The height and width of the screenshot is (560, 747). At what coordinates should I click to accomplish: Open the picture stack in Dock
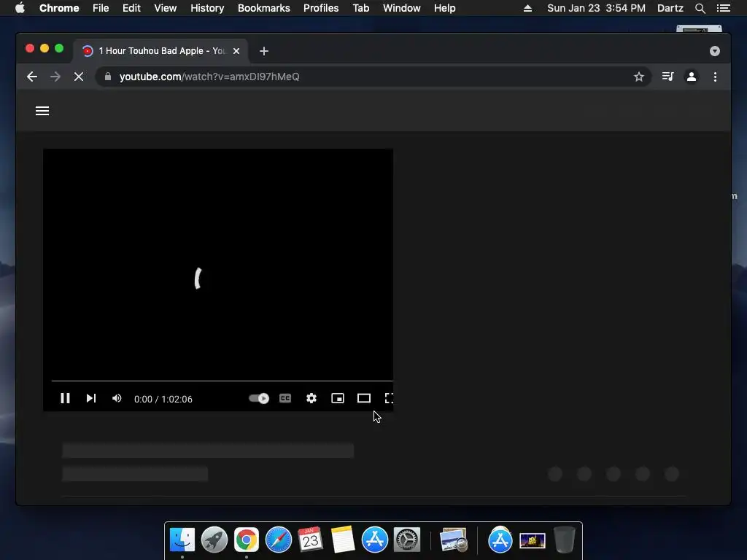pos(532,540)
